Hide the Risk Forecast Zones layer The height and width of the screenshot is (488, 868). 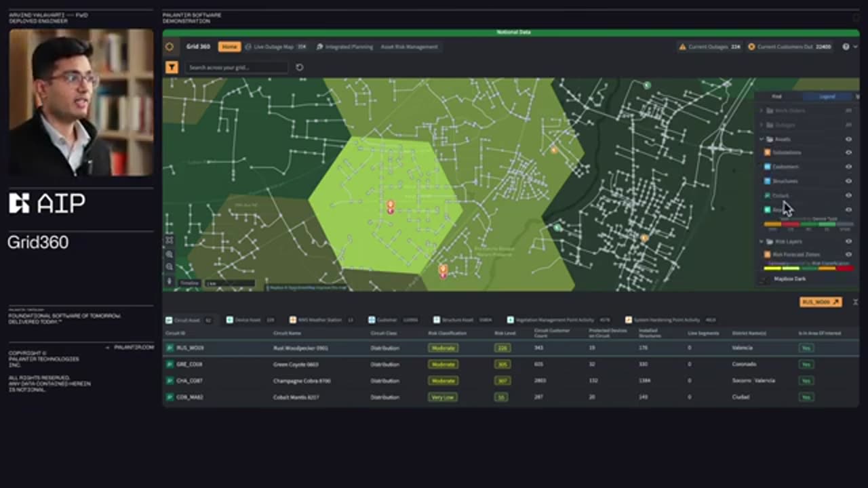point(848,255)
